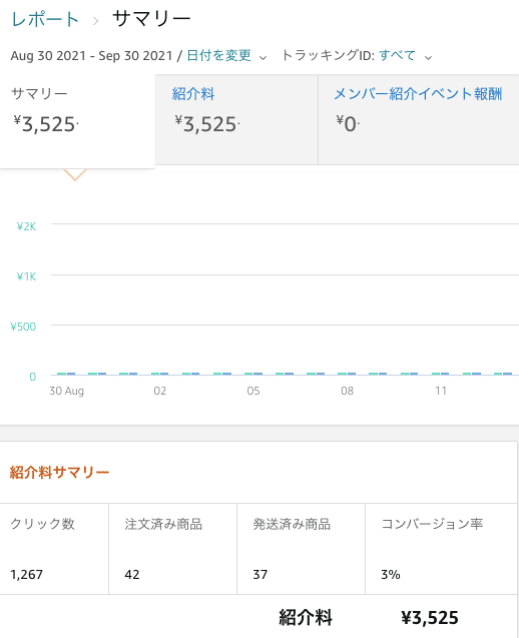Click the chart marker for date 08
The height and width of the screenshot is (638, 519).
pyautogui.click(x=347, y=373)
